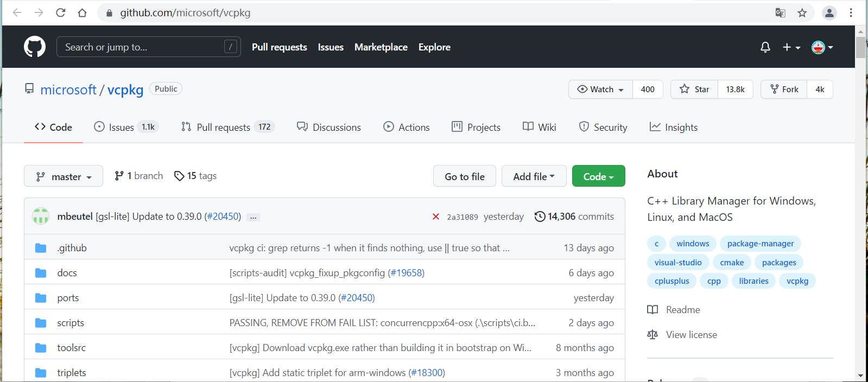Focus the Search or jump to field

coord(149,47)
